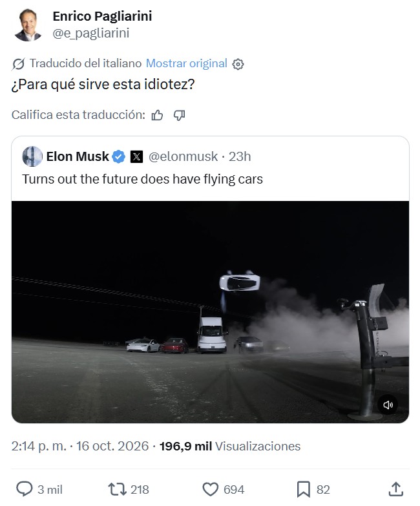The width and height of the screenshot is (420, 506).
Task: Play the flying car video
Action: (210, 312)
